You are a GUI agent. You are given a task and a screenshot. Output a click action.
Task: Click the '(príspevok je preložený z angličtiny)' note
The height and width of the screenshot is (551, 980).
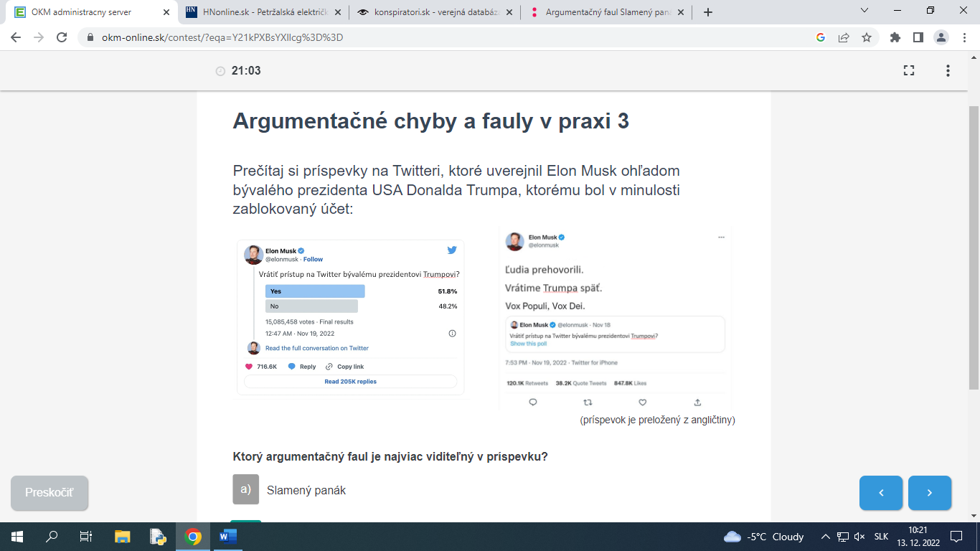point(658,420)
